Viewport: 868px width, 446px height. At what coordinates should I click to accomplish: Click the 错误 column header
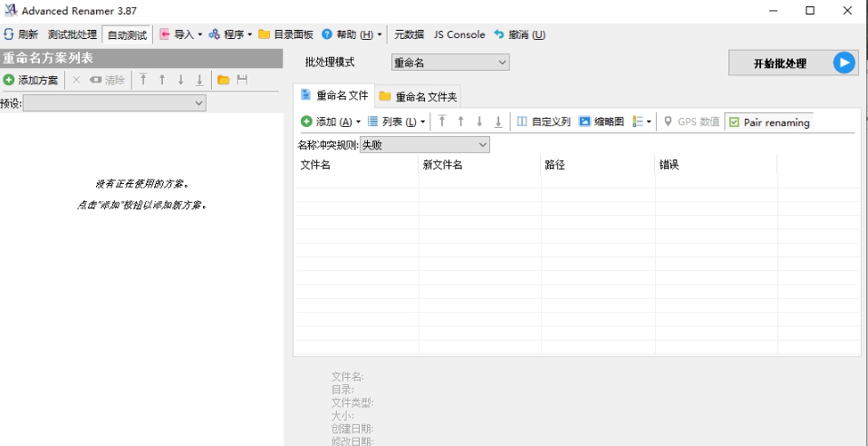[716, 165]
